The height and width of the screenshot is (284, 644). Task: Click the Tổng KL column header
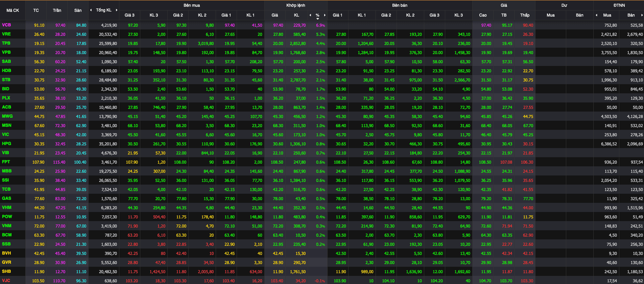(x=104, y=10)
